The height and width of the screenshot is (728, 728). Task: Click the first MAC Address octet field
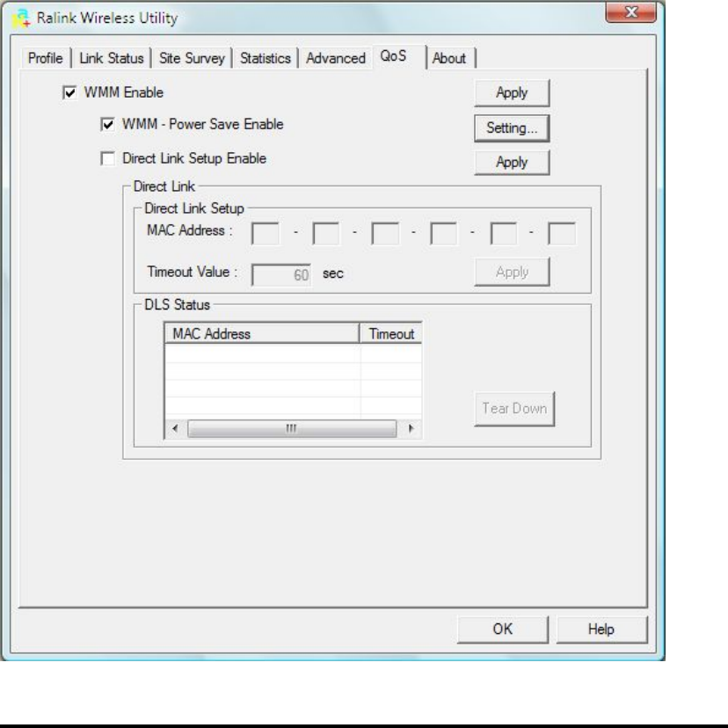tap(266, 233)
